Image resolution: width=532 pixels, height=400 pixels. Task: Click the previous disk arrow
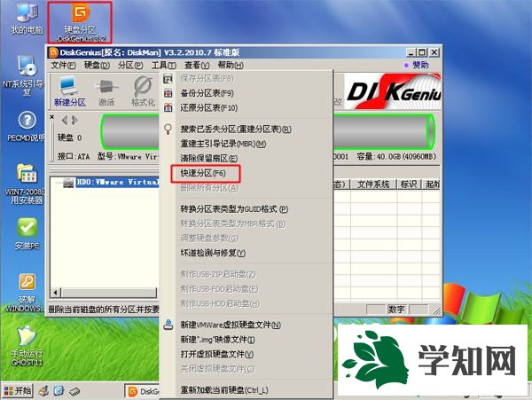point(65,120)
